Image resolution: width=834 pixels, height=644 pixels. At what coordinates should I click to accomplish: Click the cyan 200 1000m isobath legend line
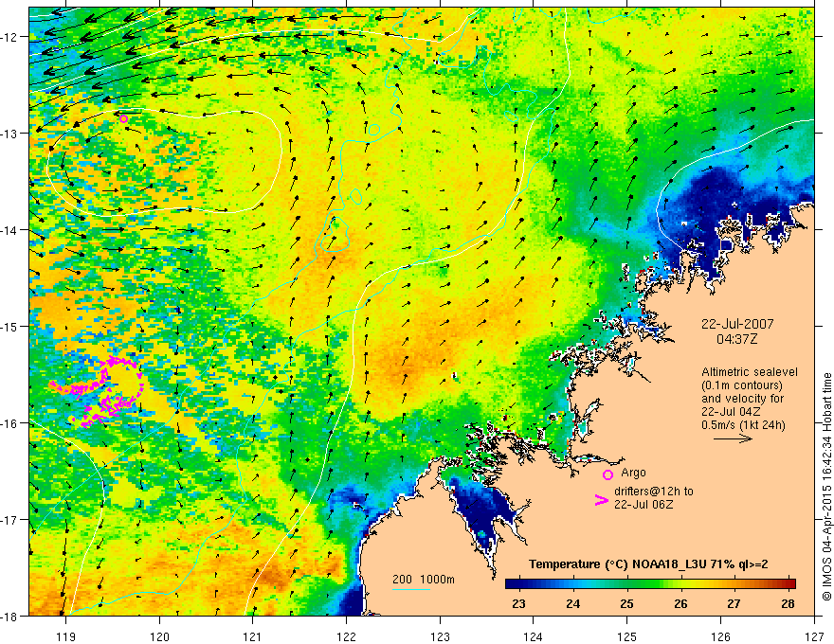411,589
